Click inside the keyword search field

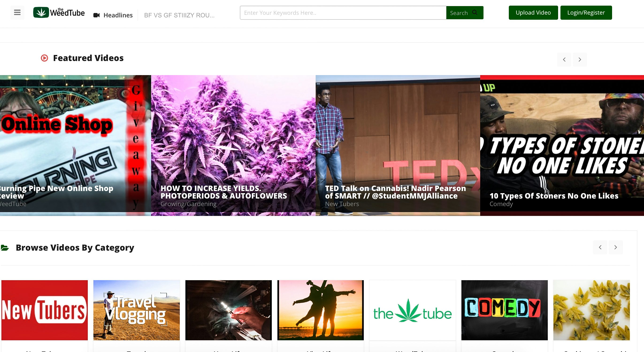point(342,12)
